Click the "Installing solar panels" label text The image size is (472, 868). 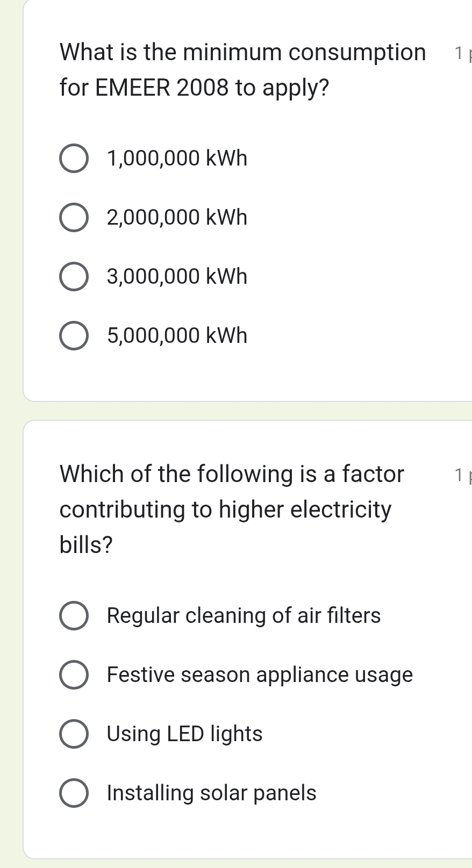211,793
